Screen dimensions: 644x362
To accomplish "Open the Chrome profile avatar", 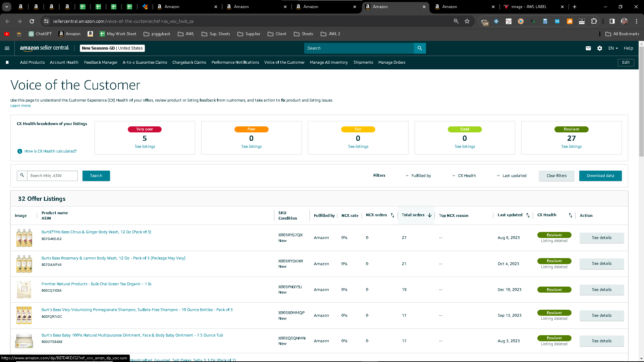I will [624, 21].
